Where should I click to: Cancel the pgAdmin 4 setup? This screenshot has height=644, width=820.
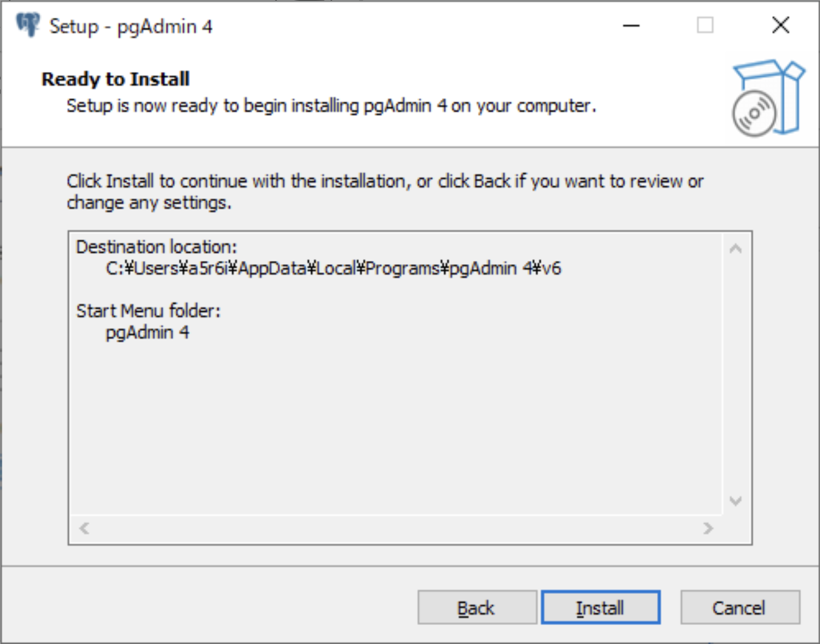pyautogui.click(x=740, y=608)
